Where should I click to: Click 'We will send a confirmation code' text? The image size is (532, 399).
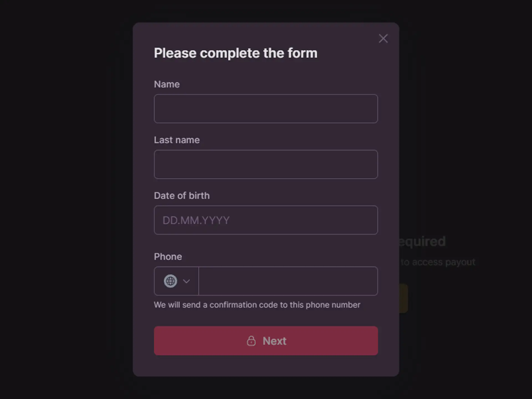click(257, 305)
